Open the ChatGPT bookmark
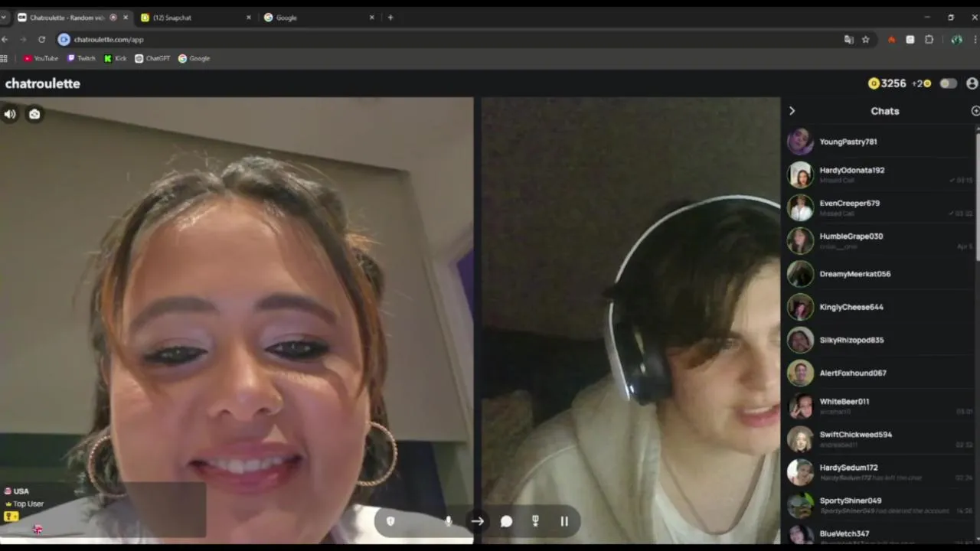 tap(152, 58)
